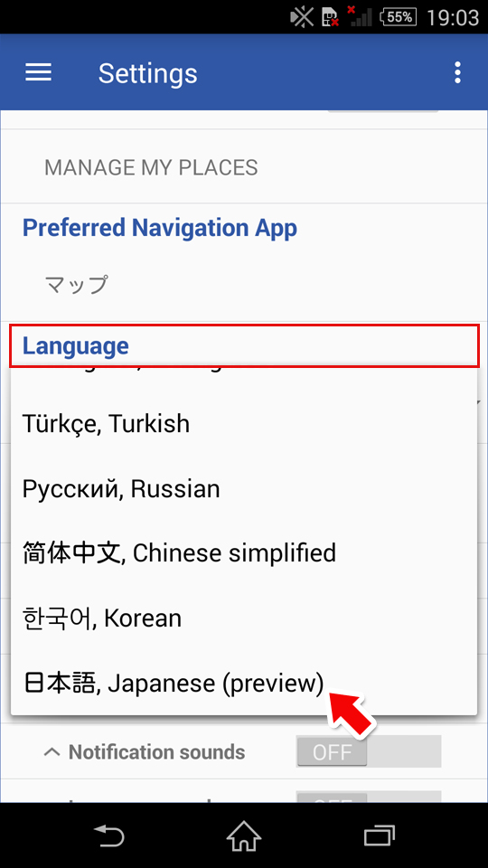This screenshot has width=488, height=868.
Task: Tap the Preferred Navigation App heading
Action: [159, 228]
